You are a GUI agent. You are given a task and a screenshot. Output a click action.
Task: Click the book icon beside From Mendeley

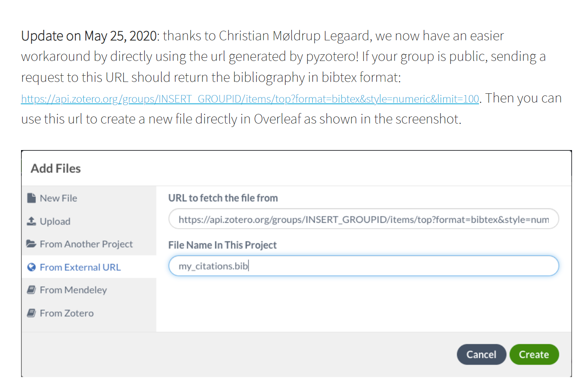[x=32, y=290]
